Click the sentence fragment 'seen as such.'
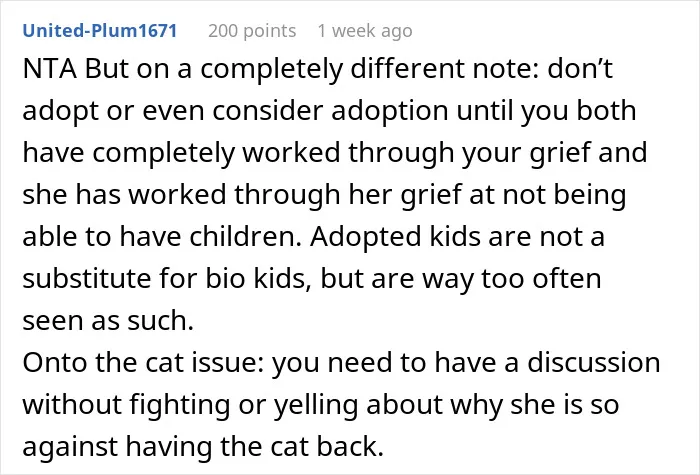 108,321
